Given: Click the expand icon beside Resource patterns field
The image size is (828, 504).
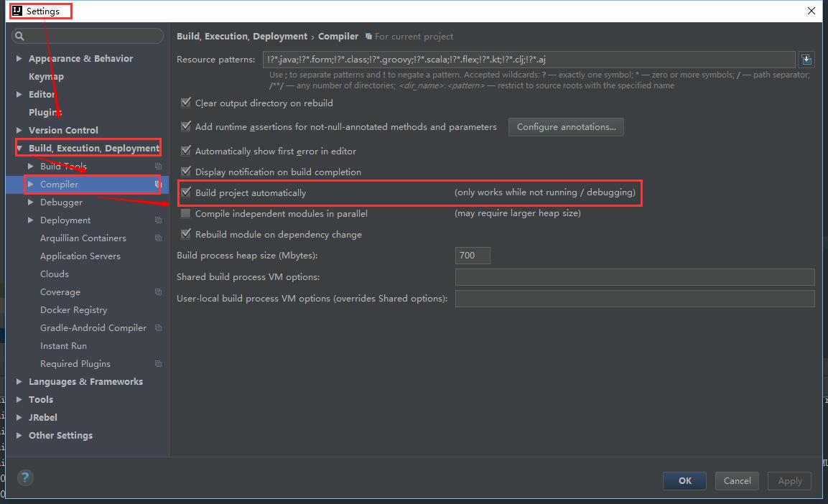Looking at the screenshot, I should coord(806,59).
